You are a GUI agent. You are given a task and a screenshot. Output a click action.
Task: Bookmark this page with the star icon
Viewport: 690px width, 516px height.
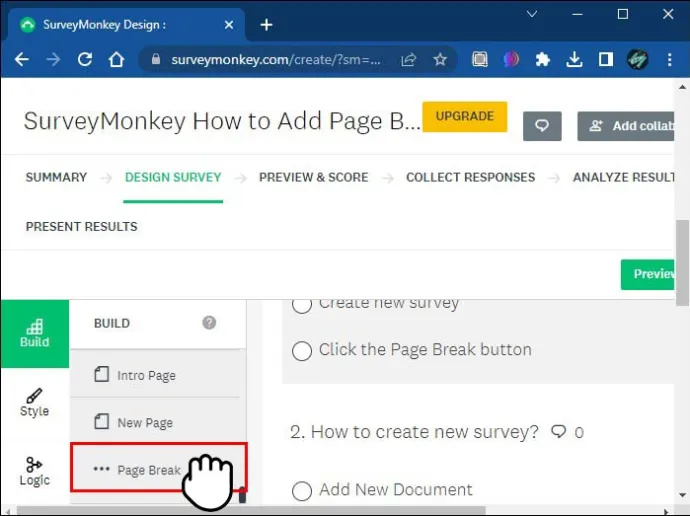(440, 59)
